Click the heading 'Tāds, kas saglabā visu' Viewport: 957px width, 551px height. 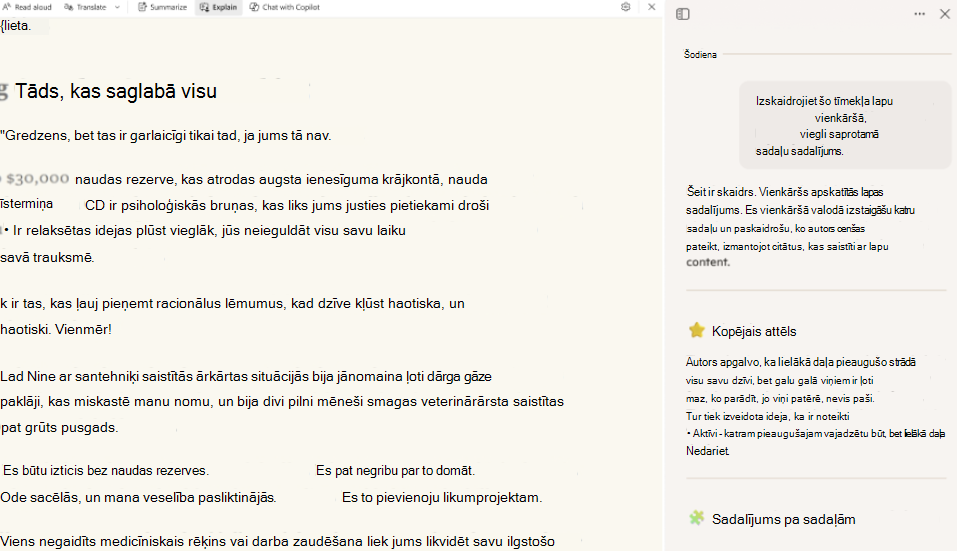click(x=116, y=91)
